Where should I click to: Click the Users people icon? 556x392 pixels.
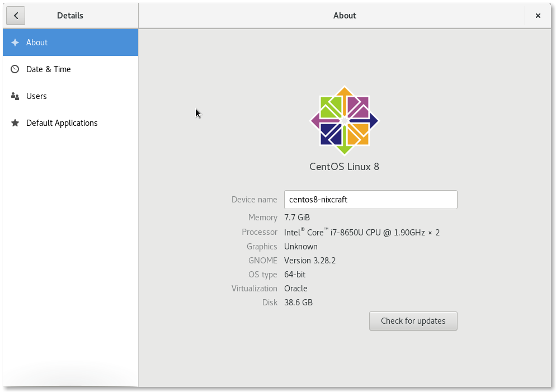tap(15, 96)
